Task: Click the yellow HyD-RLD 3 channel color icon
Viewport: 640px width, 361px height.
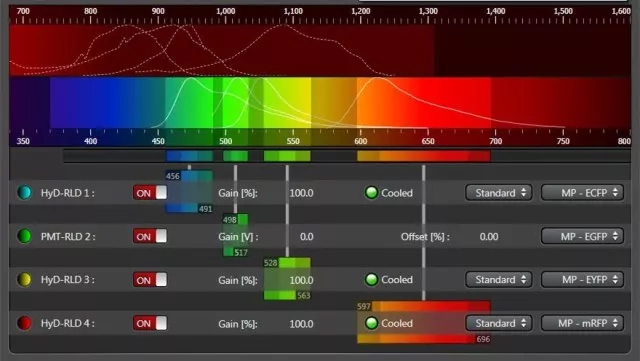Action: (24, 280)
